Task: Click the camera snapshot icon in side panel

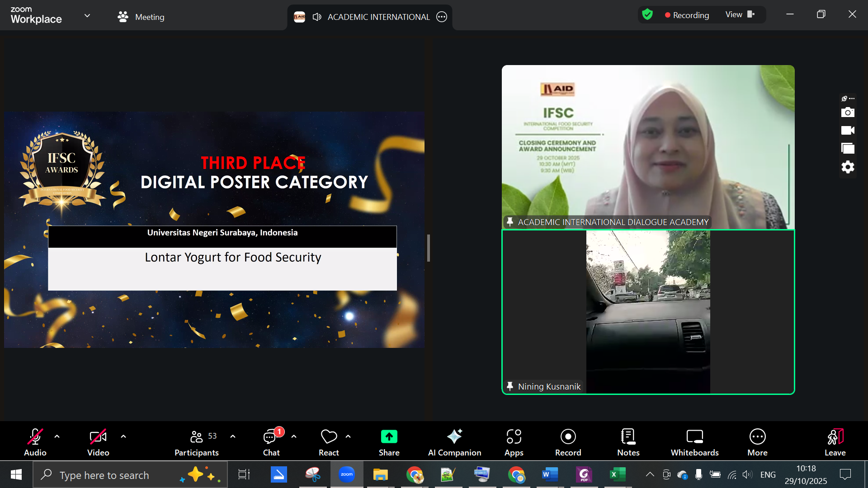Action: tap(848, 113)
